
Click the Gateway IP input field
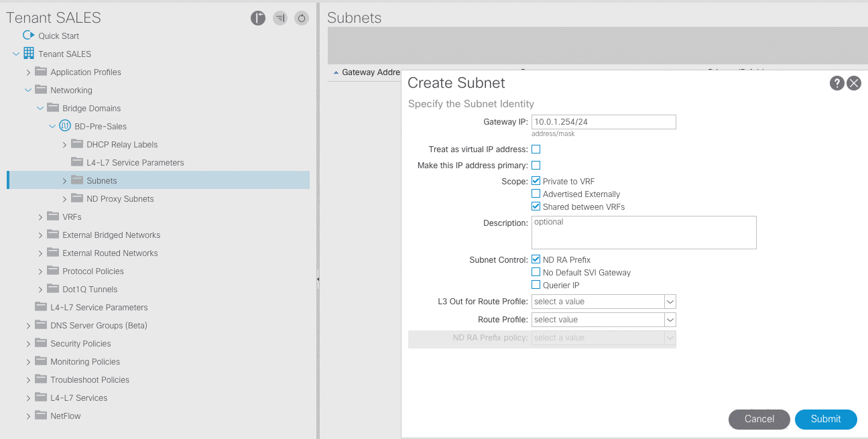603,122
